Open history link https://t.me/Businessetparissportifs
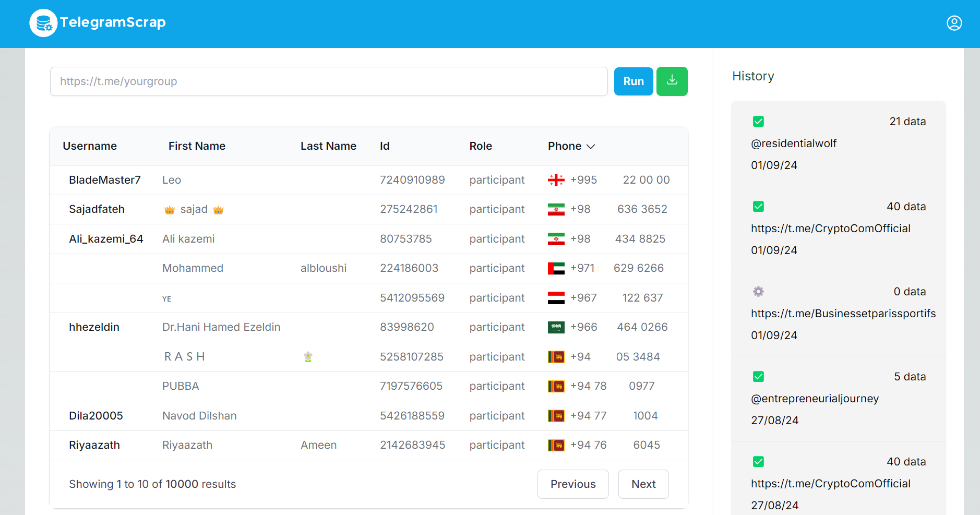The width and height of the screenshot is (980, 515). point(843,314)
